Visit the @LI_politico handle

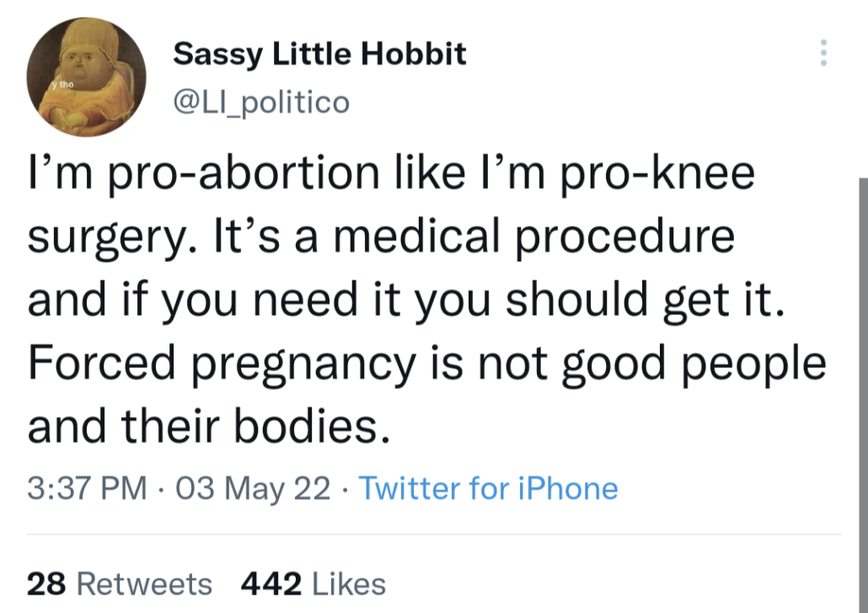[260, 102]
